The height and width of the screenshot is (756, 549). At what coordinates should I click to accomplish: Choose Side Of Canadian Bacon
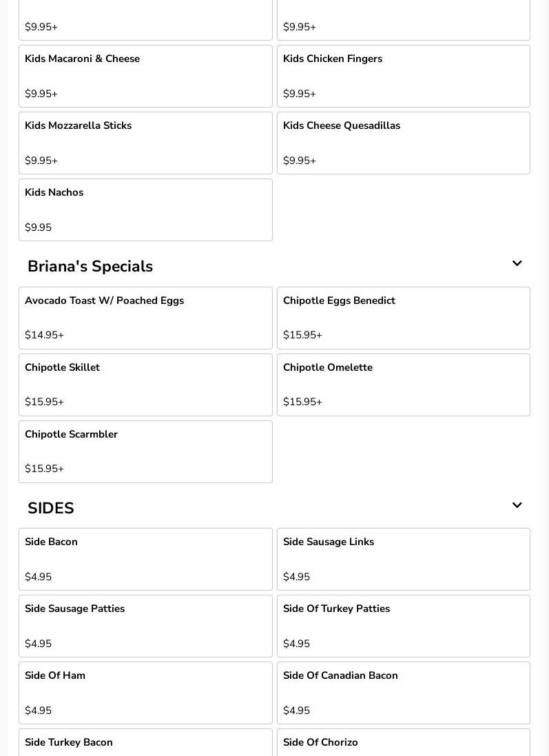tap(403, 693)
